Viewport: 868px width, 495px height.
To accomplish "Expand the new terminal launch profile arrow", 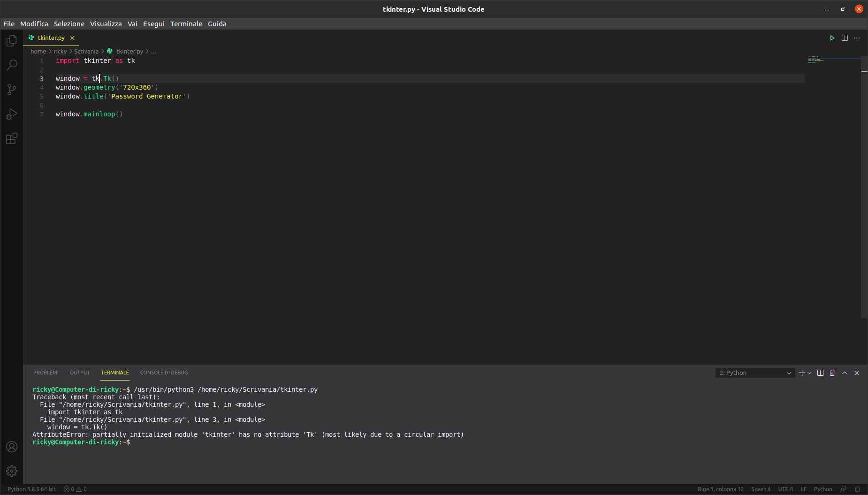I will pos(809,373).
